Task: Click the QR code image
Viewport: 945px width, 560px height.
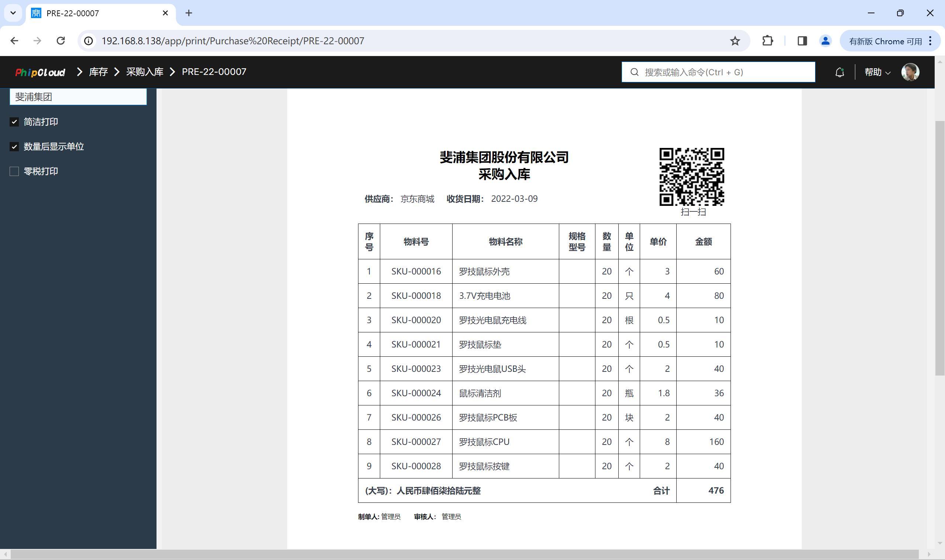Action: pos(691,177)
